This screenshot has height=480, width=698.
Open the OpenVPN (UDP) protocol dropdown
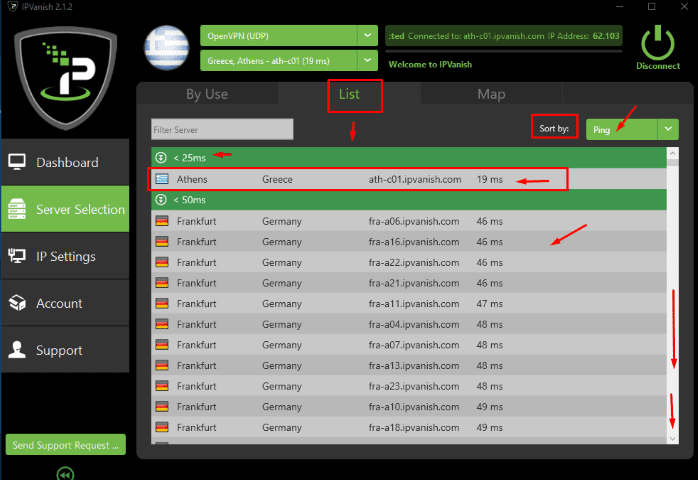tap(289, 36)
